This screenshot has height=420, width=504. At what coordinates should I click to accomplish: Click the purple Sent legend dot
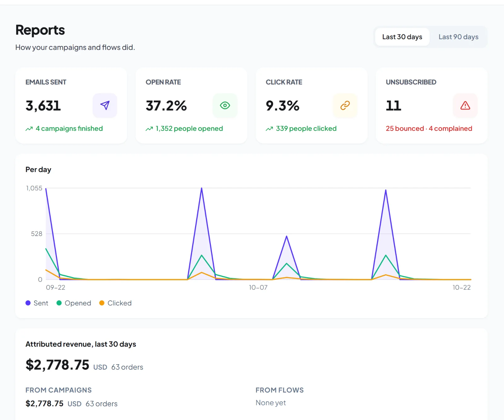(28, 303)
